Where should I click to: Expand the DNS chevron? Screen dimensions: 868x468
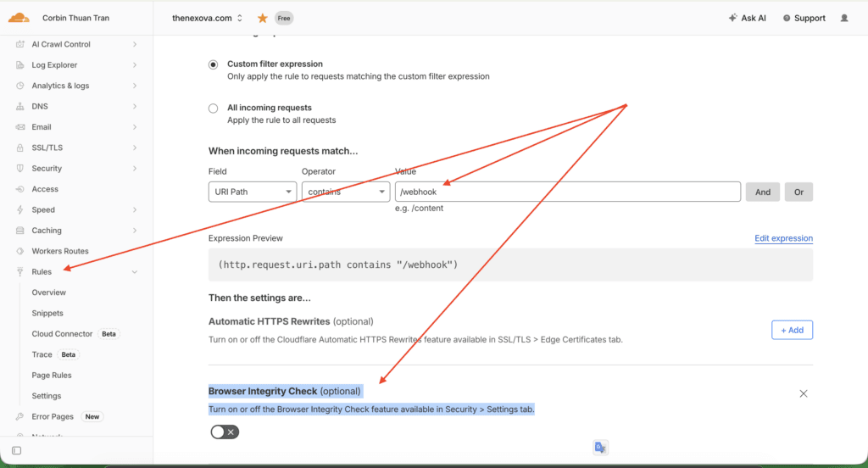tap(135, 106)
